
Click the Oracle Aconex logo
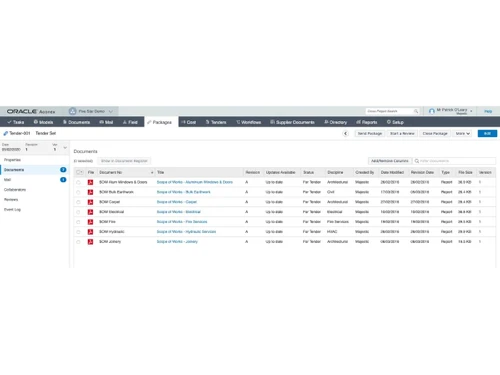coord(31,111)
